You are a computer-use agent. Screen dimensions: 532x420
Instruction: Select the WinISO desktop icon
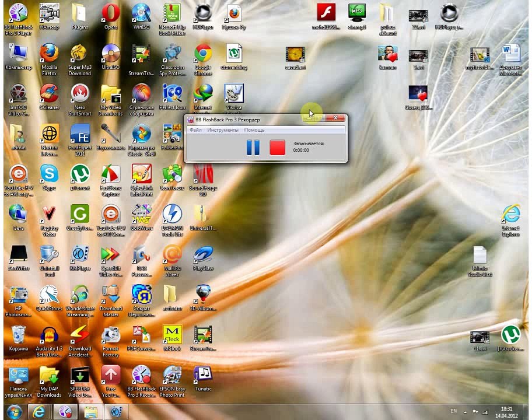(142, 16)
